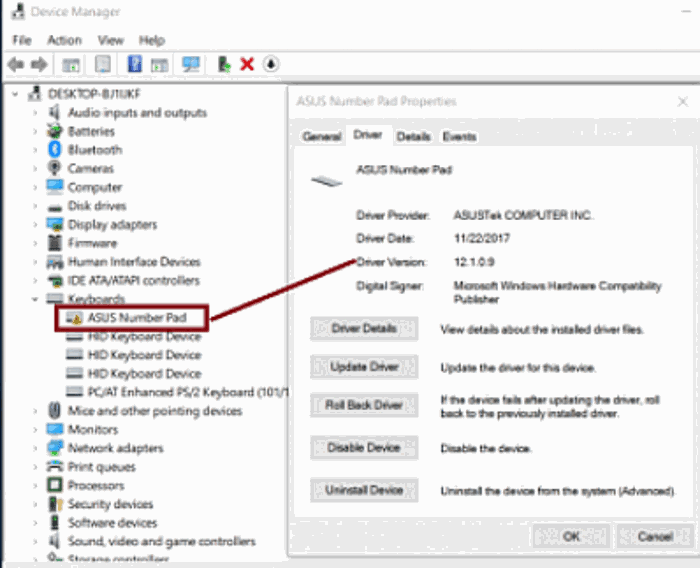Expand the Software devices category
Image resolution: width=700 pixels, height=568 pixels.
coord(35,522)
